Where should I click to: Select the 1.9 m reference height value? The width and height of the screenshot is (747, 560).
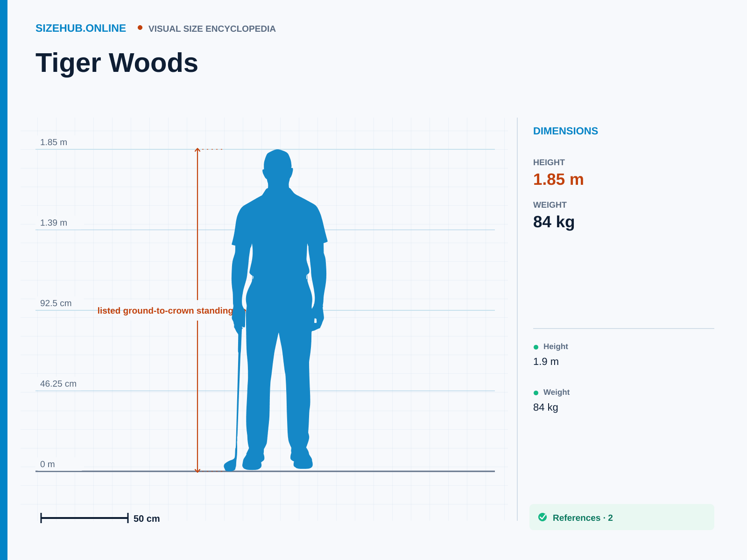546,362
